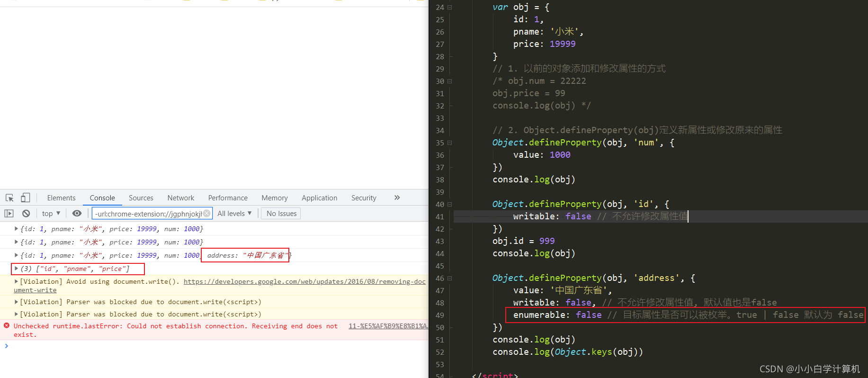Viewport: 868px width, 378px height.
Task: Expand the second logged object row
Action: (16, 242)
